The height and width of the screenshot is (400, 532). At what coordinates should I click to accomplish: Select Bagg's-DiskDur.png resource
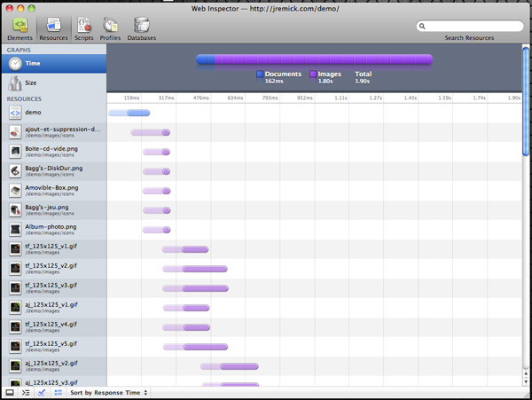click(54, 171)
